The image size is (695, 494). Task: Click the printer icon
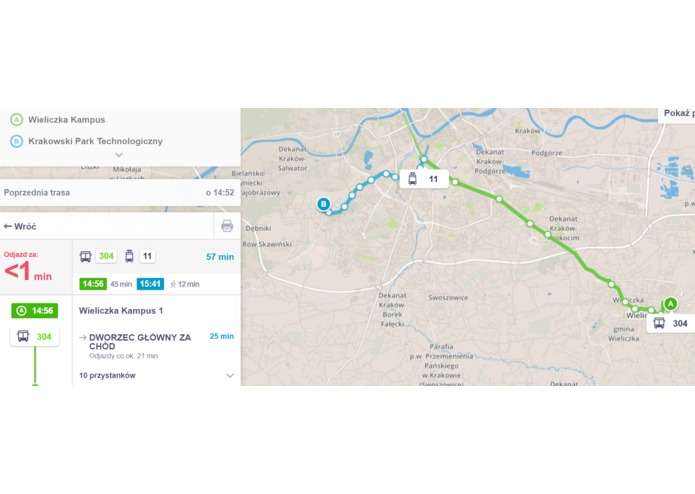coord(227,226)
